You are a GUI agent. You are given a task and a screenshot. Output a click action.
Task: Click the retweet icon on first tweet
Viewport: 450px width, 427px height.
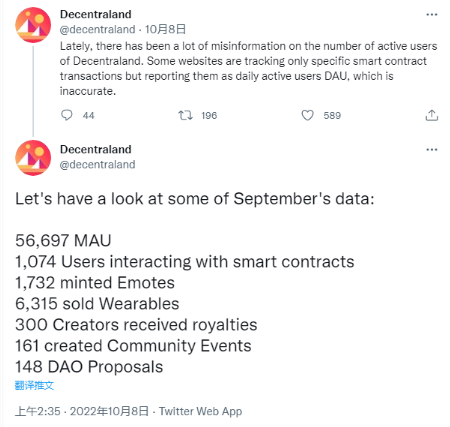pyautogui.click(x=185, y=115)
